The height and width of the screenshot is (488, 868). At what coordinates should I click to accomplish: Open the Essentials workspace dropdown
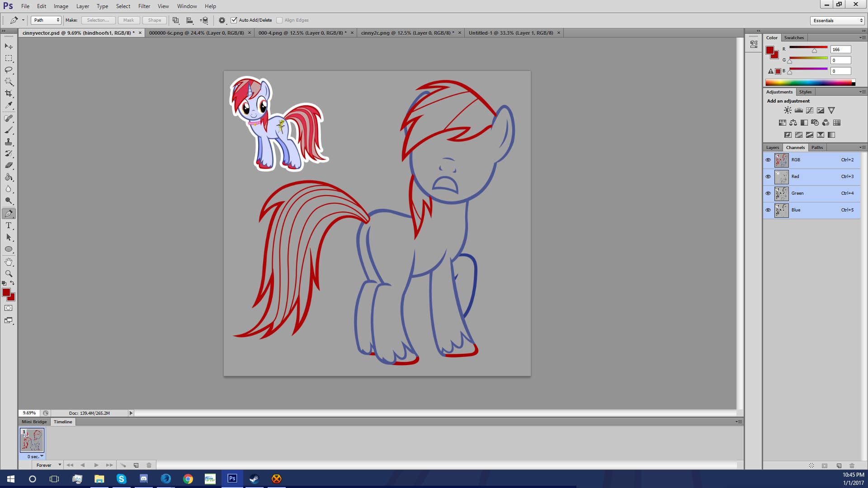tap(838, 20)
